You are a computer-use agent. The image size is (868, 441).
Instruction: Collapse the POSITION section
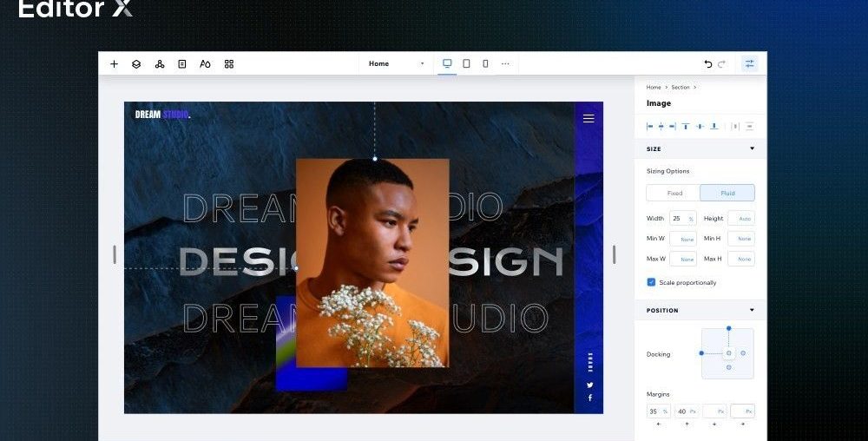pyautogui.click(x=752, y=310)
